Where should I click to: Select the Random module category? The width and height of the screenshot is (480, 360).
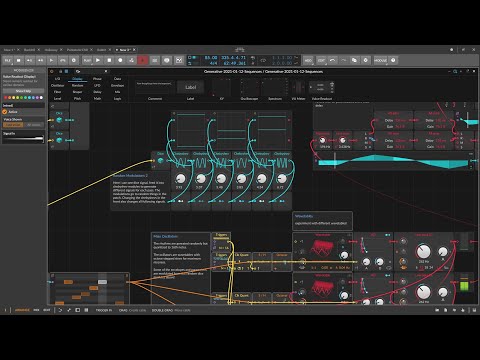(77, 85)
